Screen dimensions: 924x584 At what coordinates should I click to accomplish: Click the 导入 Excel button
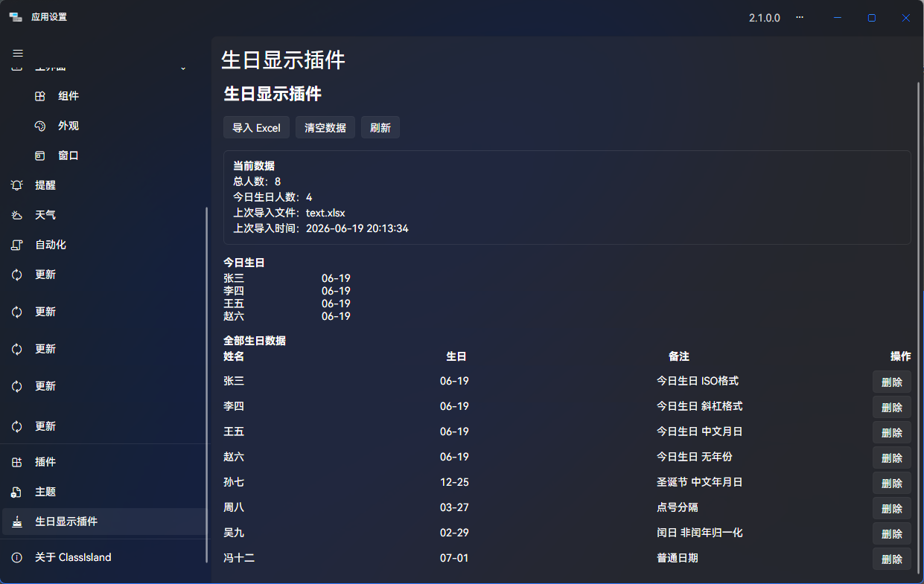tap(256, 127)
